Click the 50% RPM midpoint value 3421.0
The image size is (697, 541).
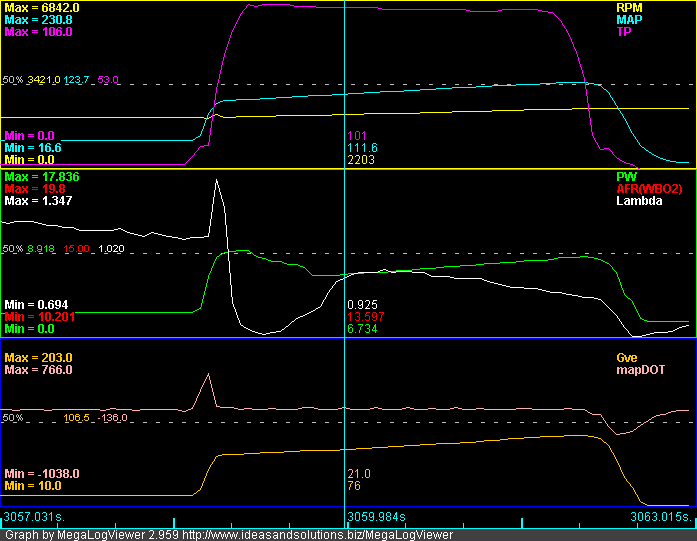[x=44, y=80]
